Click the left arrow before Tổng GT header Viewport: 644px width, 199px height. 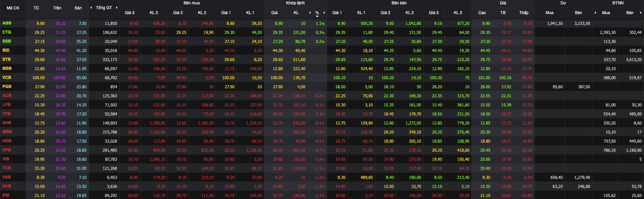[x=91, y=8]
